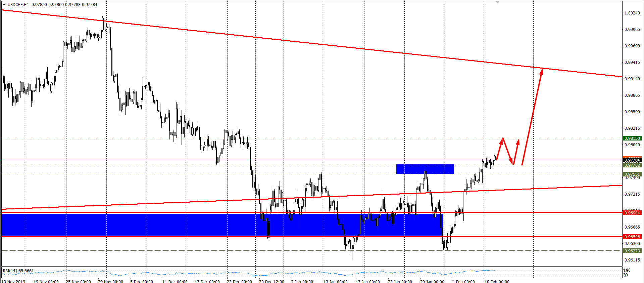Click the 1.00240 price scale value
The height and width of the screenshot is (283, 644).
point(632,13)
